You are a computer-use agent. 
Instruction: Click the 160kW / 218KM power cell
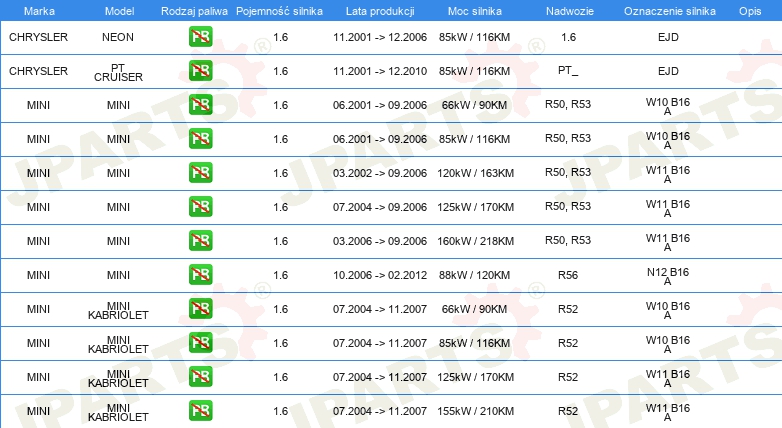pyautogui.click(x=475, y=241)
